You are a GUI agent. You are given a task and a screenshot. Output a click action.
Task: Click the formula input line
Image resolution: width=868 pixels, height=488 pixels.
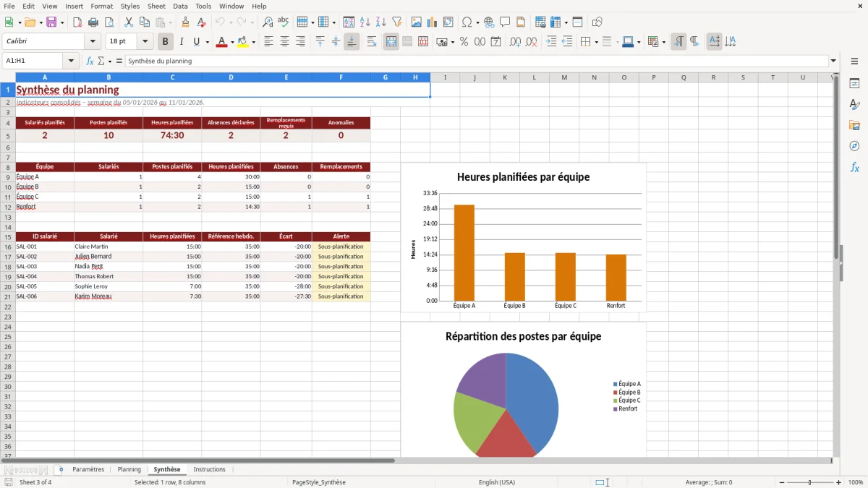coord(477,61)
